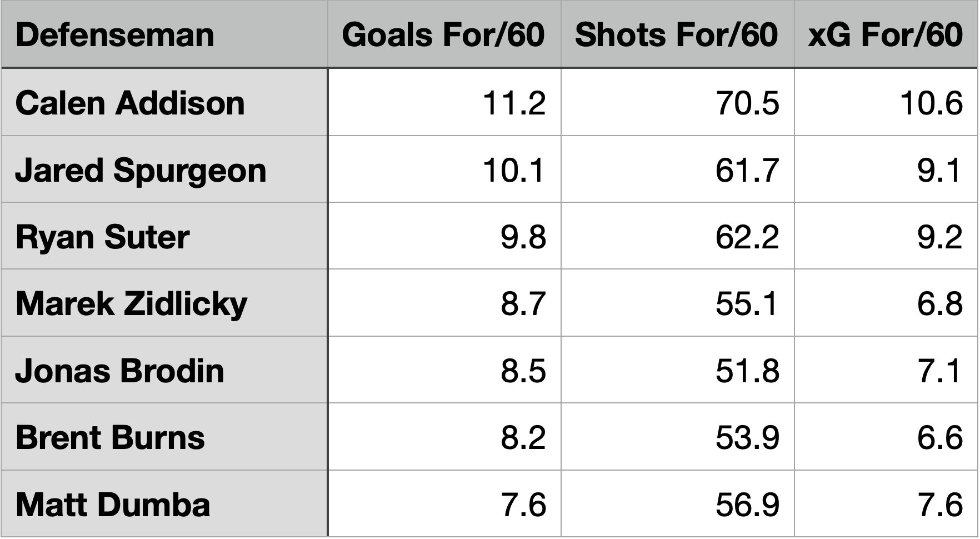Click the Jared Spurgeon name cell
The height and width of the screenshot is (539, 980).
click(x=141, y=170)
